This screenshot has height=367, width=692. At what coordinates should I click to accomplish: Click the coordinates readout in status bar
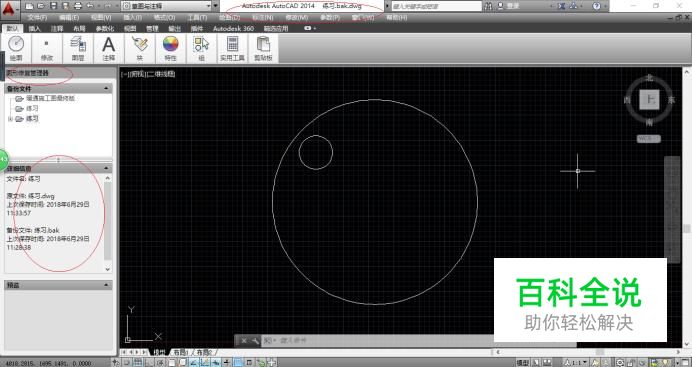(48, 363)
